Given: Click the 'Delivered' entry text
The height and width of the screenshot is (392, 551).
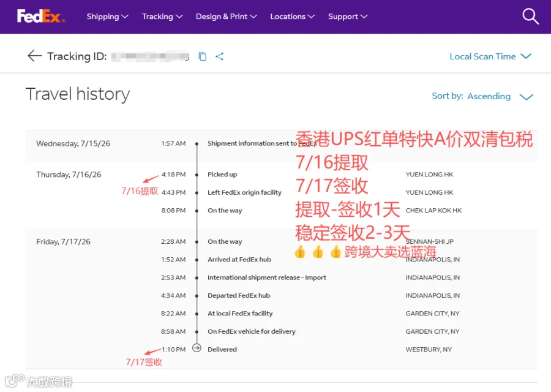Looking at the screenshot, I should pyautogui.click(x=222, y=349).
